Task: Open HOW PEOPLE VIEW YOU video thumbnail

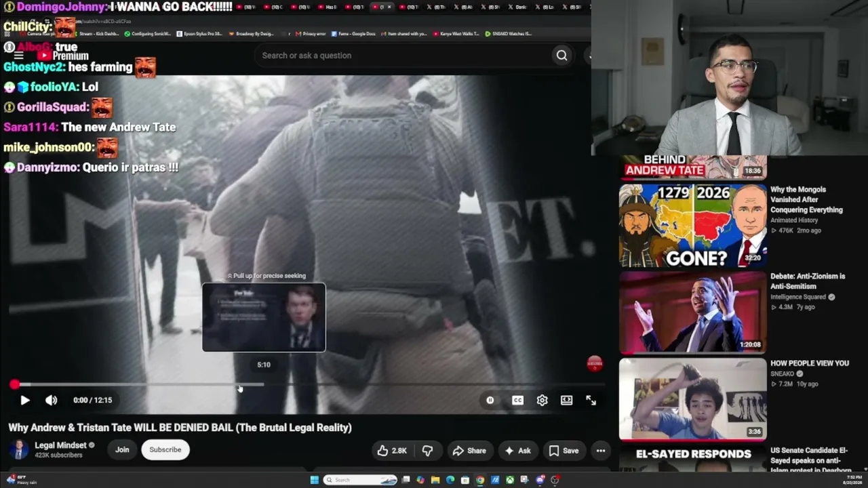Action: [692, 399]
